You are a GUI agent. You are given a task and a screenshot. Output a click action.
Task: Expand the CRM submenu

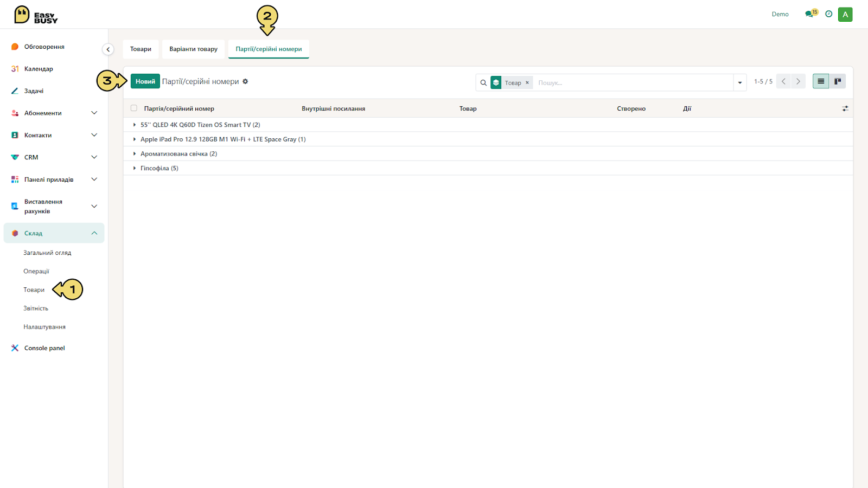[x=94, y=157]
